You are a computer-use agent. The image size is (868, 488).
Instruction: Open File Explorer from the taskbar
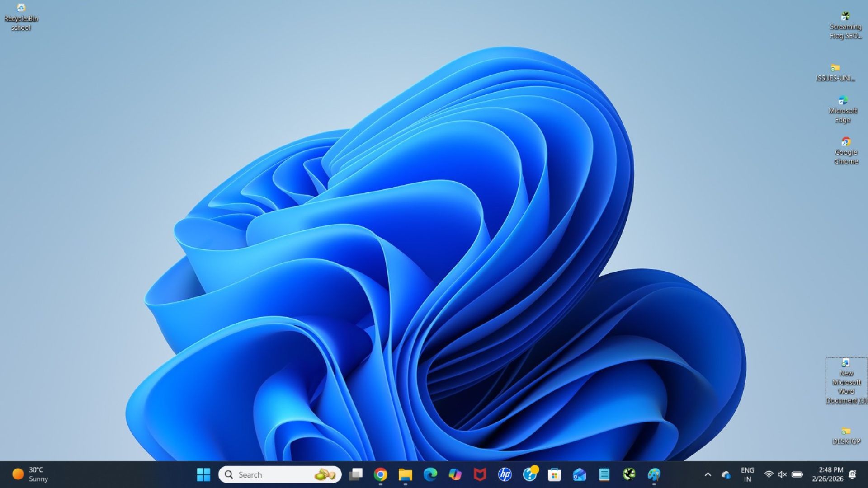click(x=406, y=474)
